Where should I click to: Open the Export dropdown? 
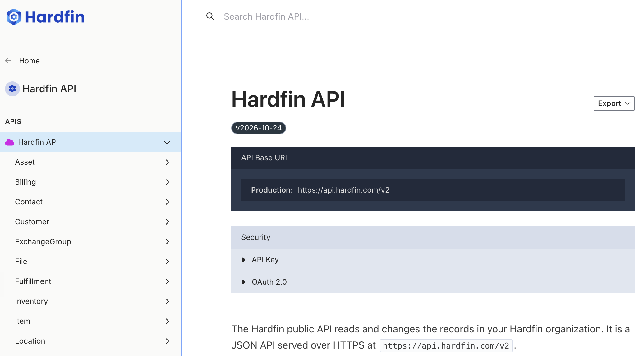pyautogui.click(x=614, y=103)
